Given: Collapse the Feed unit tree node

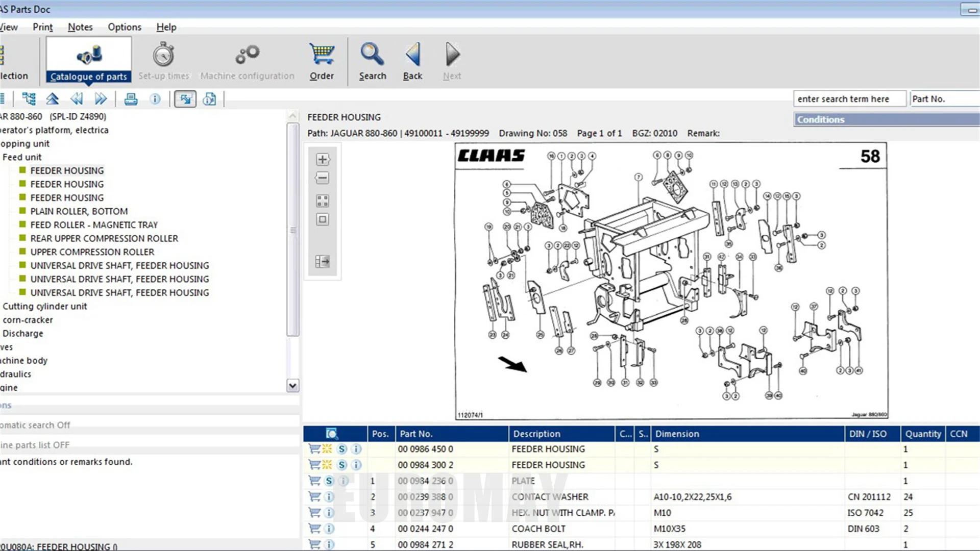Looking at the screenshot, I should (x=21, y=157).
